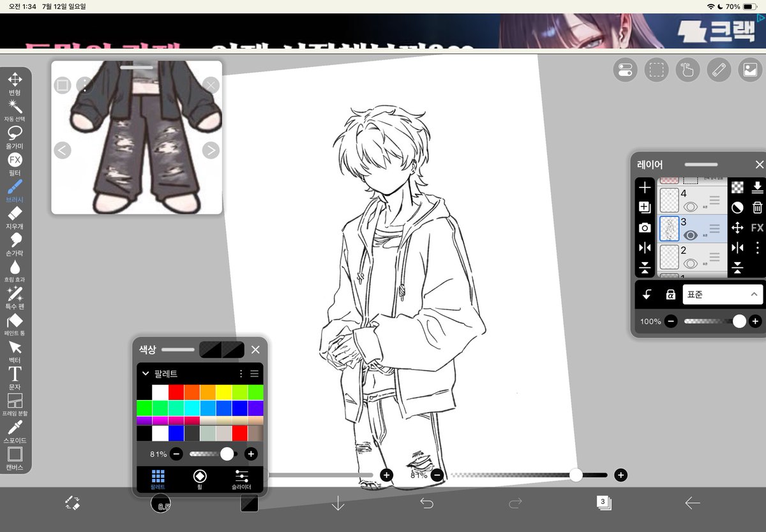The width and height of the screenshot is (766, 532).
Task: Open the ruler tool at top
Action: click(x=719, y=70)
